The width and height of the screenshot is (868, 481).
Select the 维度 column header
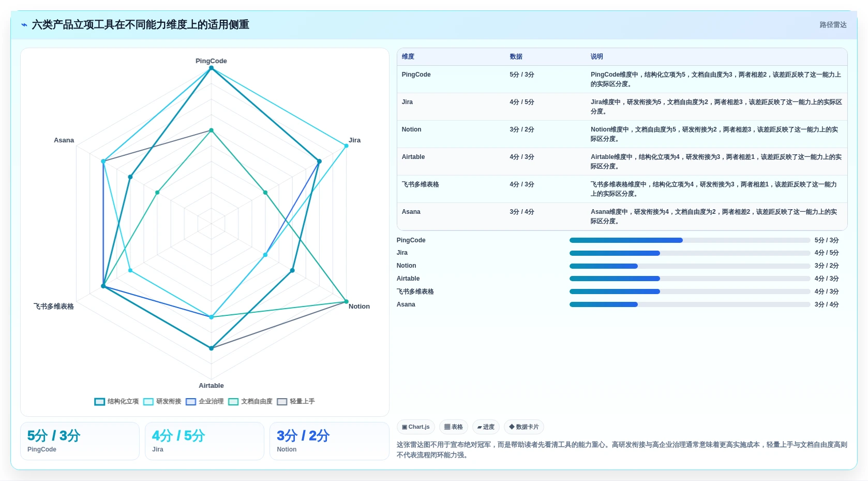[408, 56]
